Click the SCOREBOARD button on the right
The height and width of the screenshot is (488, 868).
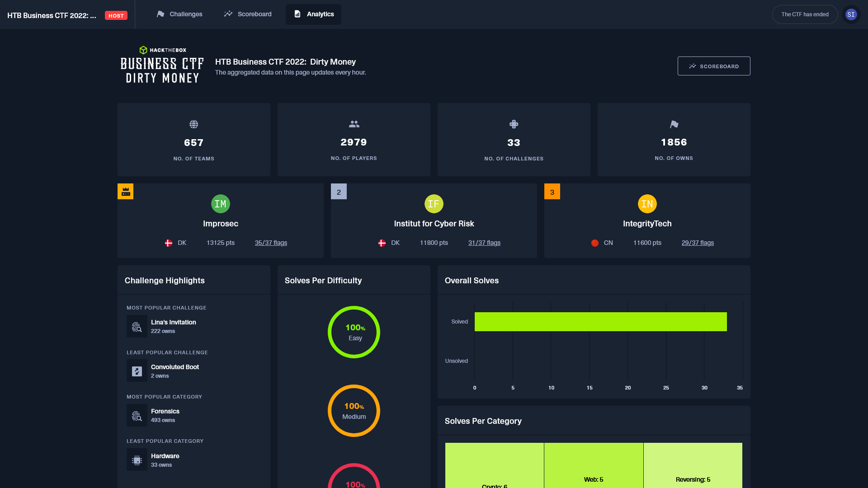(713, 66)
